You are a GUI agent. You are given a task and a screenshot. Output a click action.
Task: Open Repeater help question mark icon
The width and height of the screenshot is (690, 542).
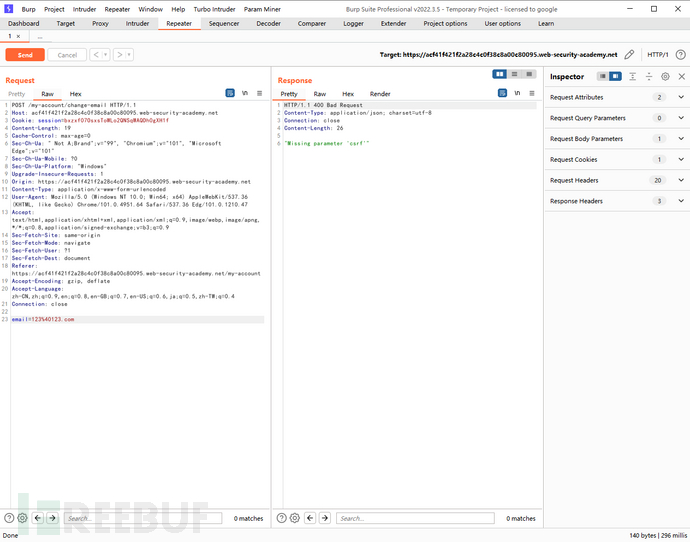pyautogui.click(x=679, y=55)
